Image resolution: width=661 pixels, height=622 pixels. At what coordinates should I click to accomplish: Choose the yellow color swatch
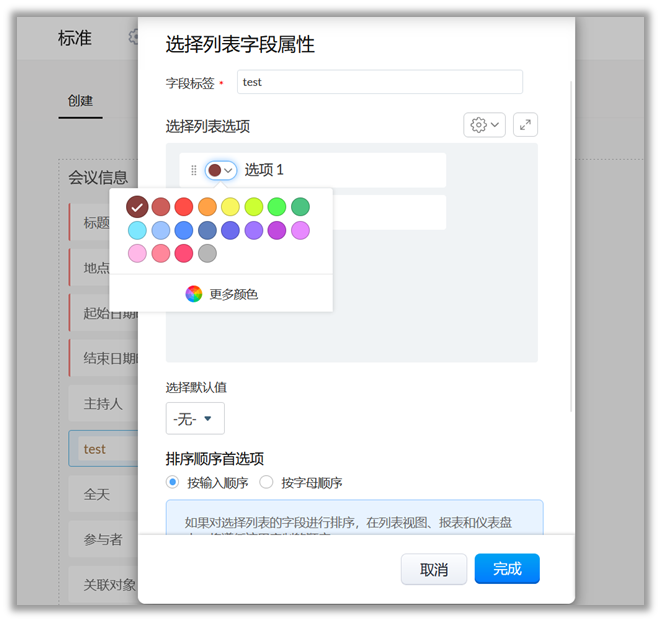point(230,207)
